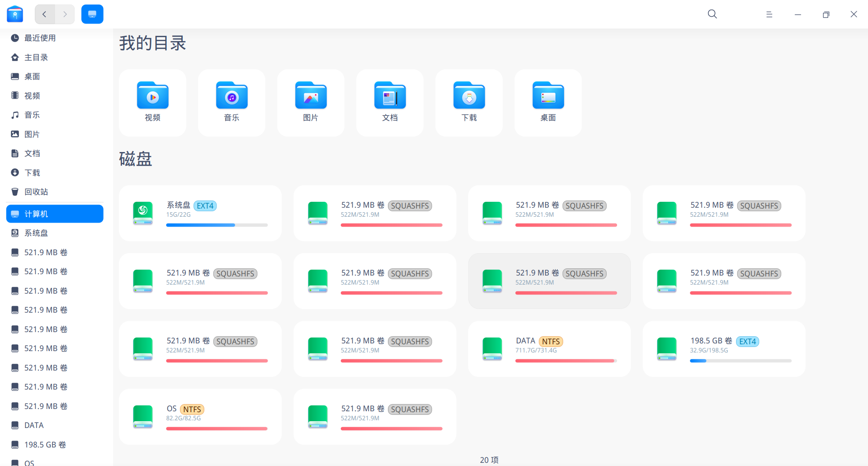
Task: Select 视频 in the sidebar
Action: pos(55,96)
